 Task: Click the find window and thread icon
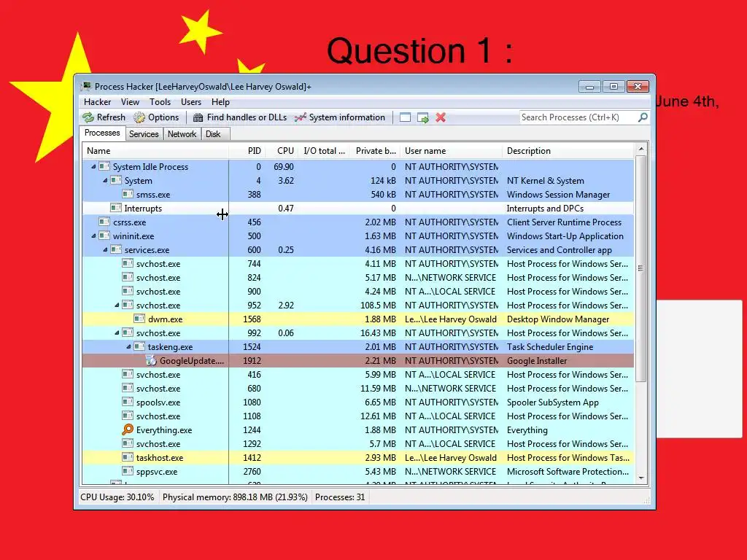pyautogui.click(x=422, y=117)
